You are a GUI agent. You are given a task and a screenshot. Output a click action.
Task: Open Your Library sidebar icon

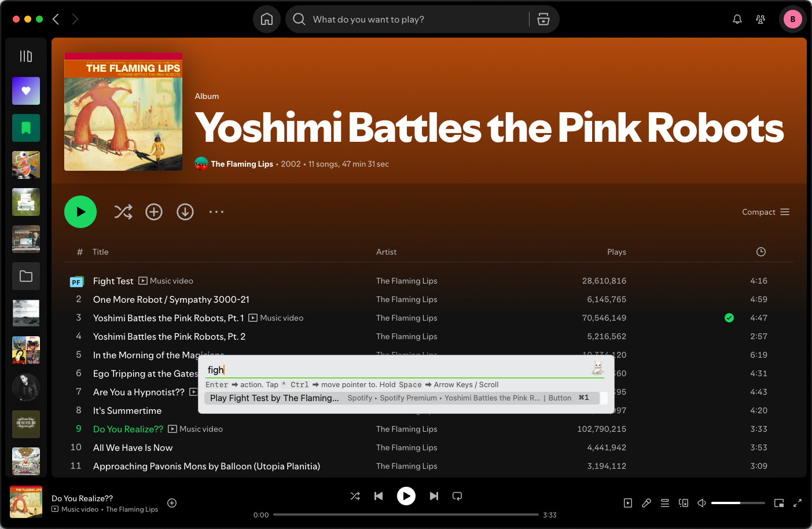point(26,56)
